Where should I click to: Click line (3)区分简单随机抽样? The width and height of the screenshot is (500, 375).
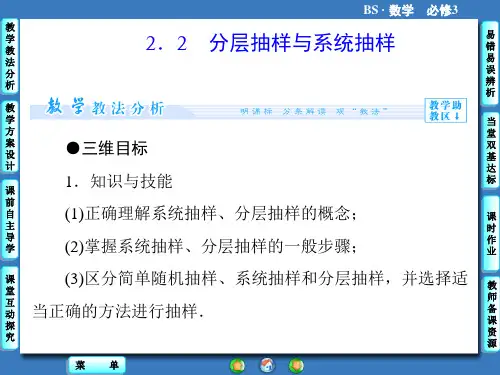pyautogui.click(x=266, y=279)
